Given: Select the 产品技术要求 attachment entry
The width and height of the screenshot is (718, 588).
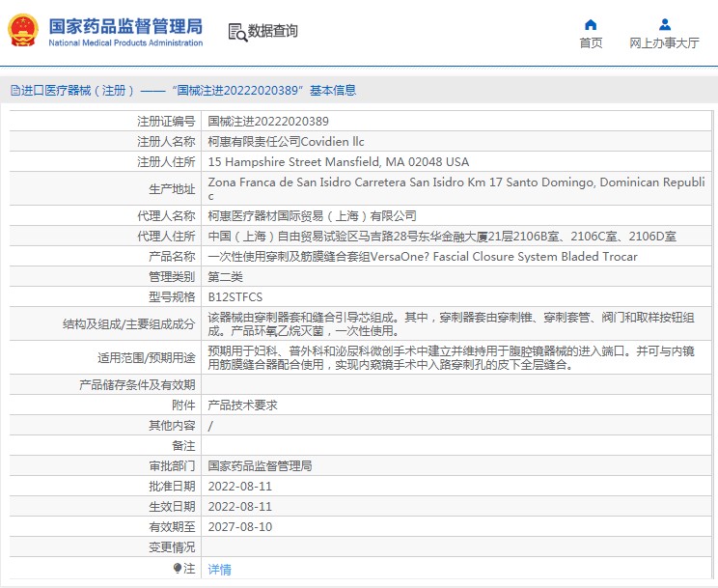Looking at the screenshot, I should click(x=242, y=406).
